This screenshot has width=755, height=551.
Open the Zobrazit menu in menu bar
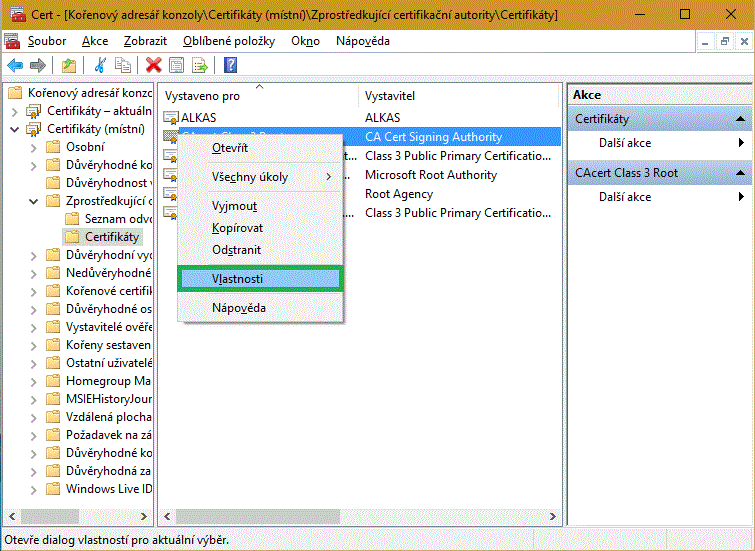(145, 41)
